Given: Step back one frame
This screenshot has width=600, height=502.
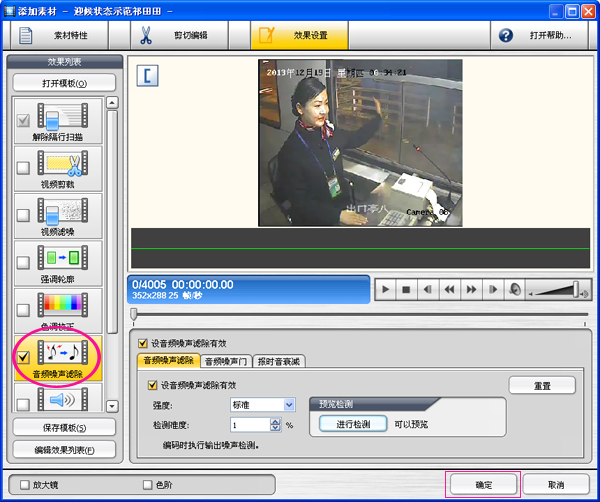Looking at the screenshot, I should tap(427, 289).
